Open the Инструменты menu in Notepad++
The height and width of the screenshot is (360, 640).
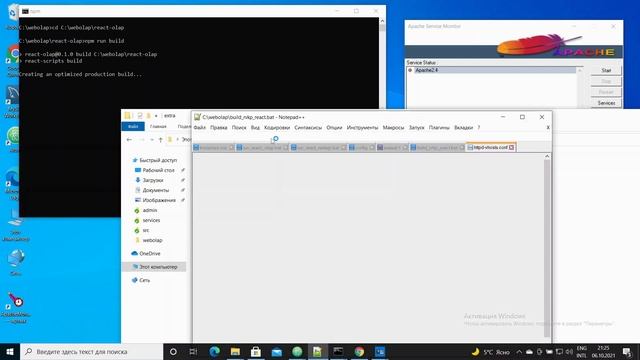click(x=362, y=128)
